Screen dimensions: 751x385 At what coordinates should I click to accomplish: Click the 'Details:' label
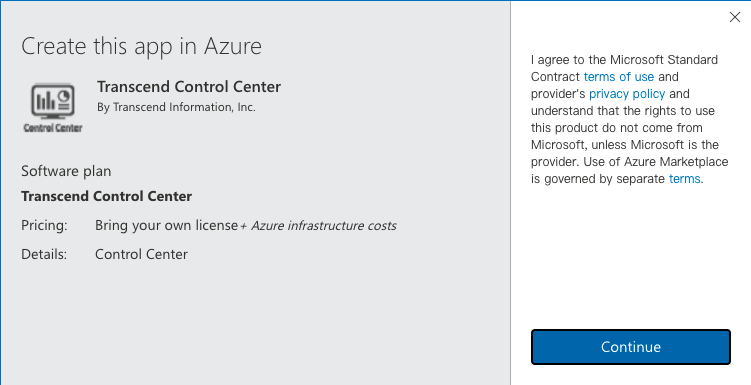[x=44, y=254]
